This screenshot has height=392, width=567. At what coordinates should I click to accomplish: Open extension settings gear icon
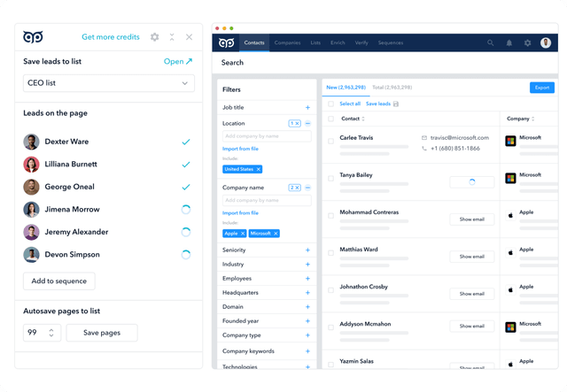pyautogui.click(x=155, y=37)
